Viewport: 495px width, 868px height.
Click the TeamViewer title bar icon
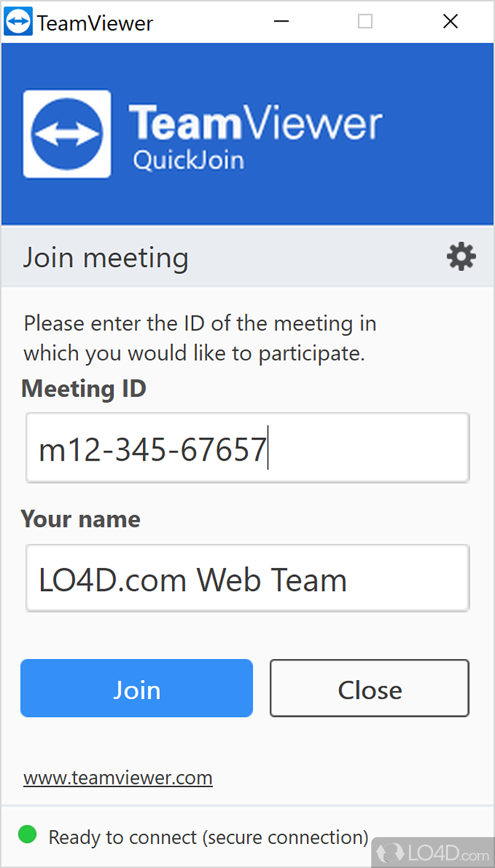coord(18,23)
